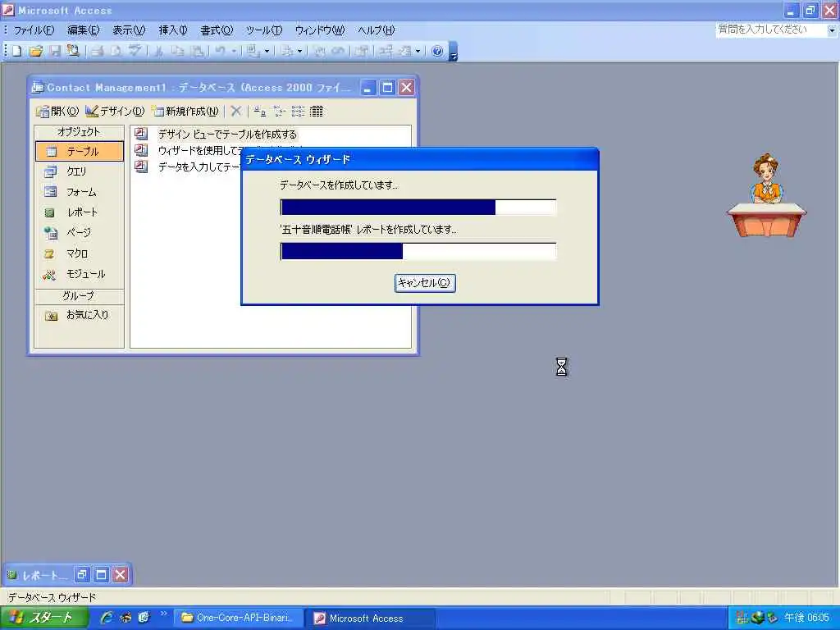The image size is (840, 630).
Task: Click スタート button on taskbar
Action: tap(44, 618)
